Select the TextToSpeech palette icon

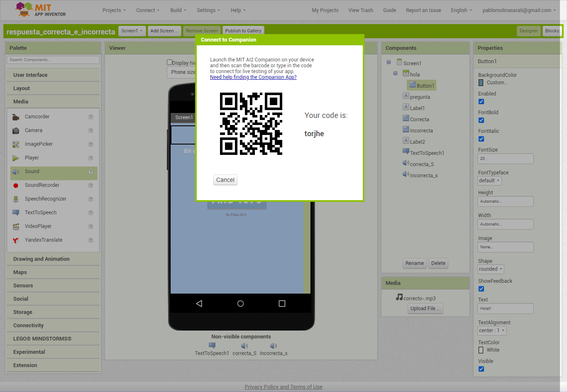pos(16,213)
